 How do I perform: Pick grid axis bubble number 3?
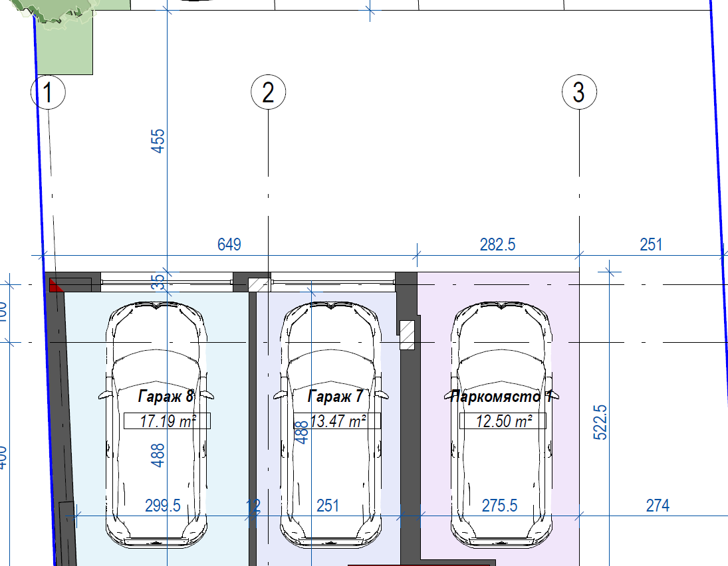point(578,93)
